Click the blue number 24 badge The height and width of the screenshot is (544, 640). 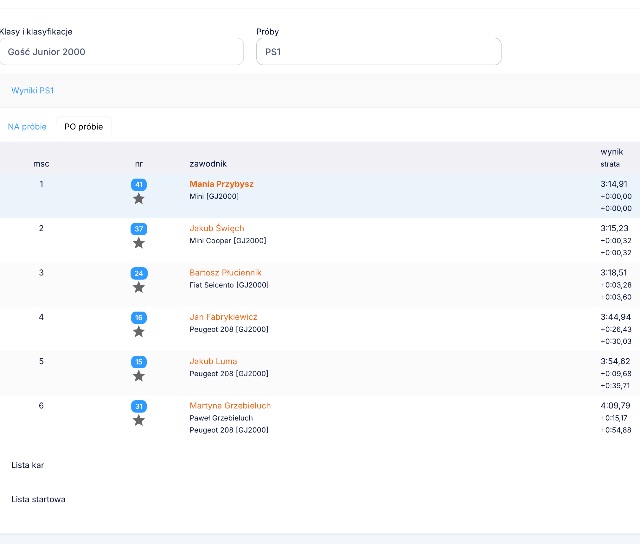tap(139, 273)
